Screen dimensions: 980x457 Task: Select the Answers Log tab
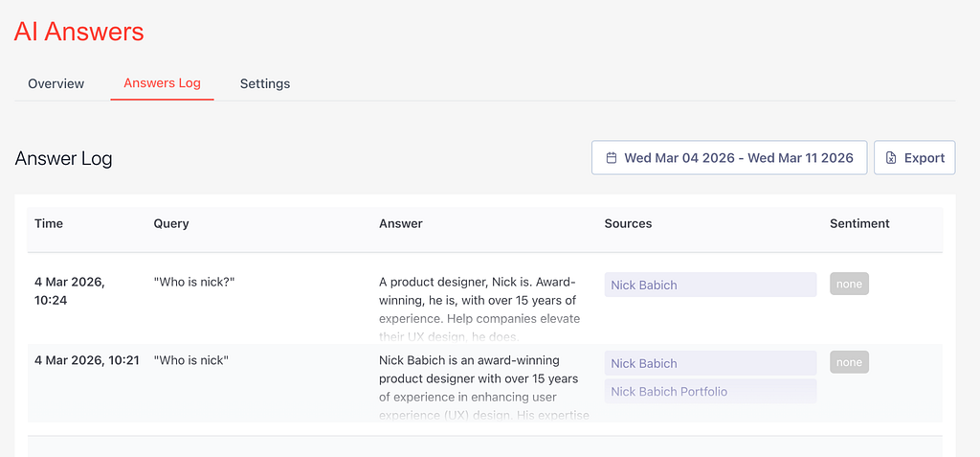click(162, 83)
